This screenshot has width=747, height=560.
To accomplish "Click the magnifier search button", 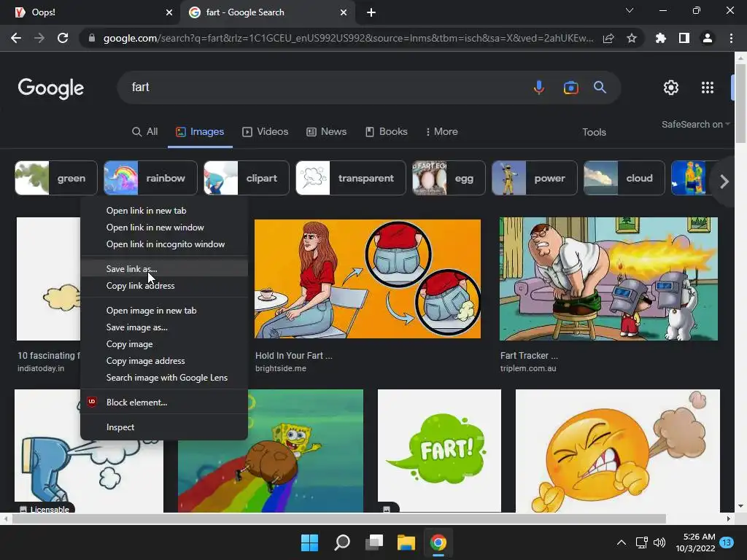I will [600, 87].
